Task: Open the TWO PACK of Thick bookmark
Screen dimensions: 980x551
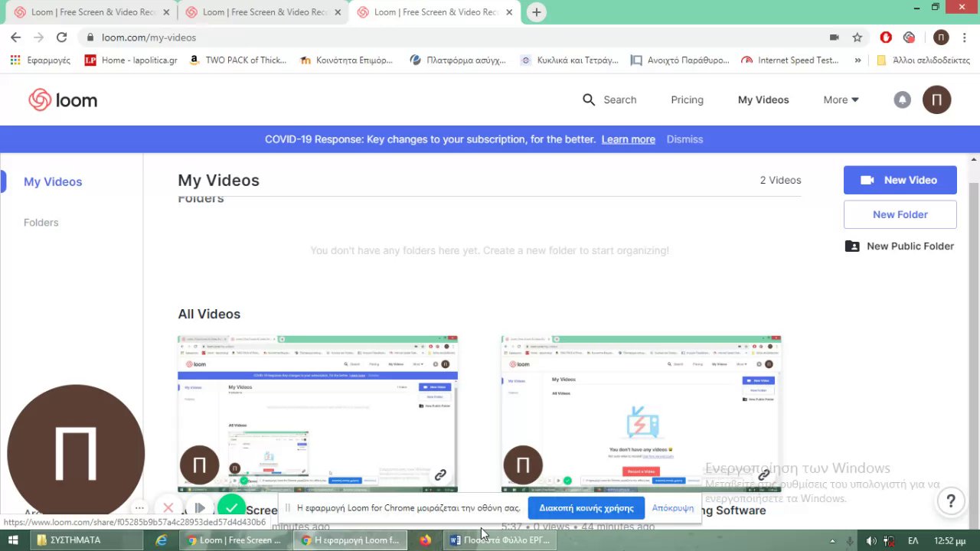Action: pos(237,60)
